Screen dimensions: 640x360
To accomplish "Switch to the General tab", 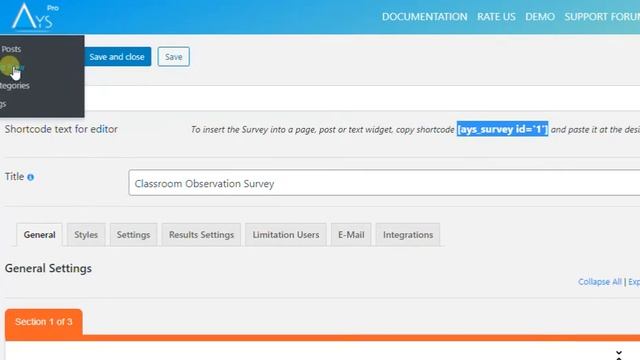I will point(39,235).
